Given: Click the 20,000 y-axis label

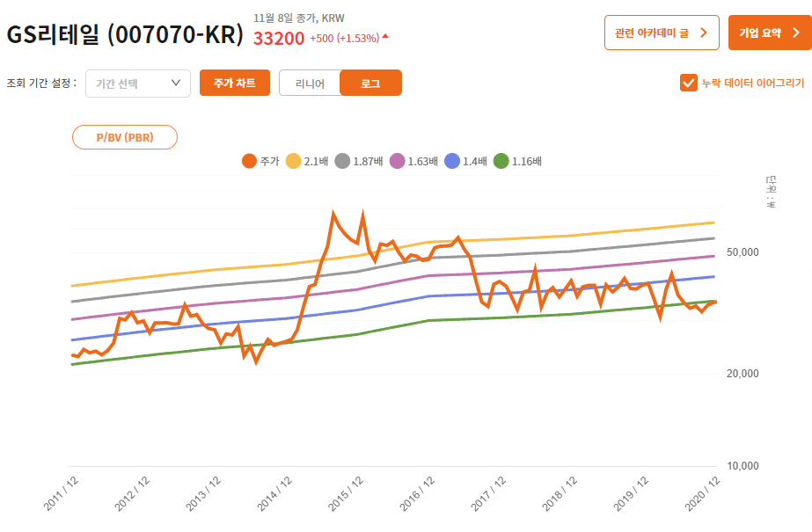Looking at the screenshot, I should click(743, 374).
